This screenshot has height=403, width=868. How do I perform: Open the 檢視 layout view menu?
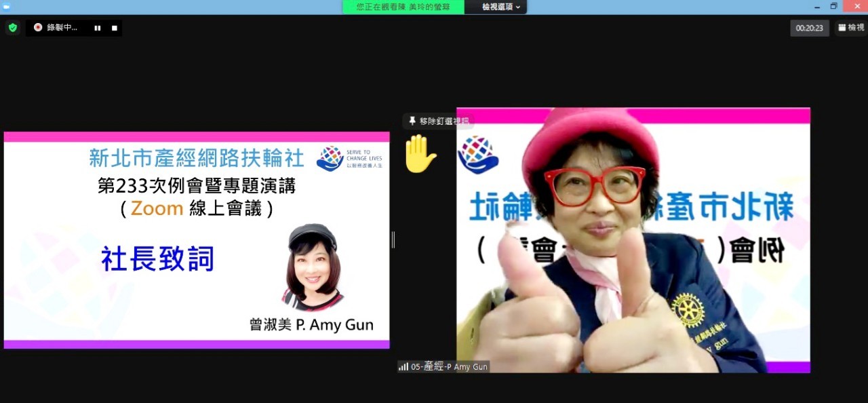[x=851, y=28]
